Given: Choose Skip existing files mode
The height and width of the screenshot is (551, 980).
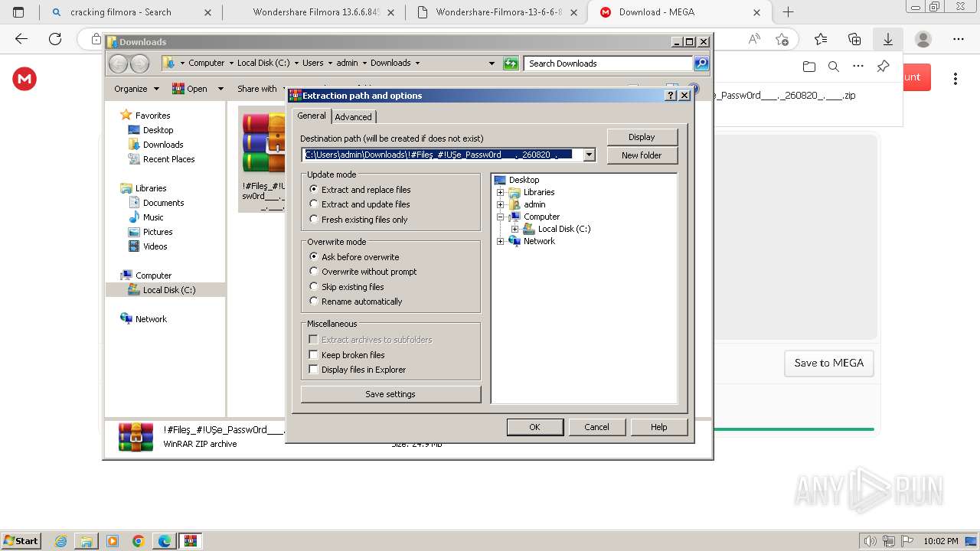Looking at the screenshot, I should (x=347, y=287).
